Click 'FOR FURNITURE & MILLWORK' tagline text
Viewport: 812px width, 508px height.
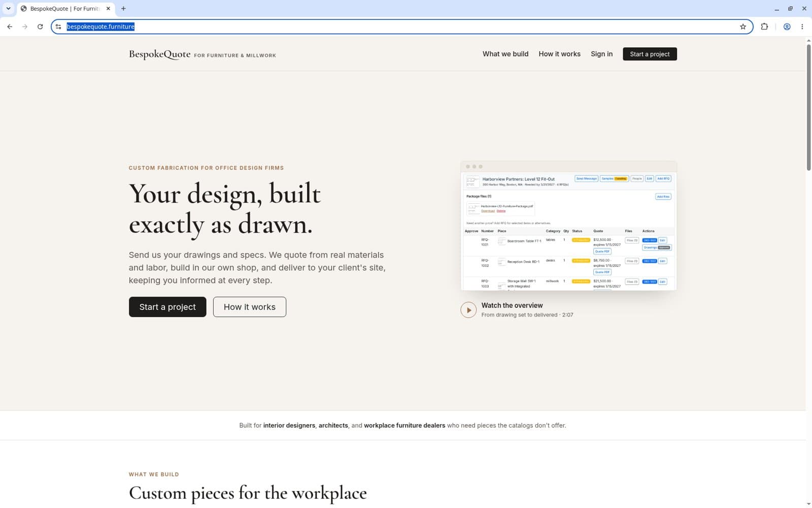(235, 55)
